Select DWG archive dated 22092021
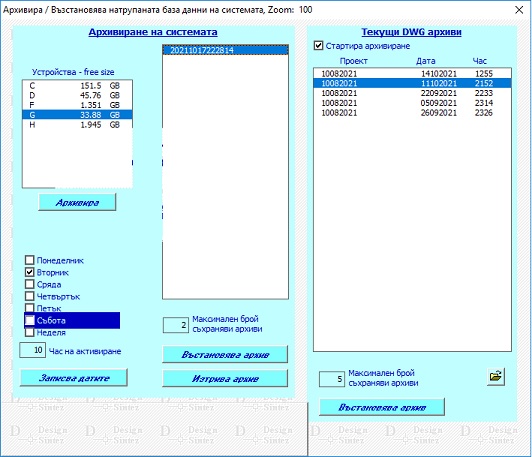532x457 pixels. [x=412, y=93]
